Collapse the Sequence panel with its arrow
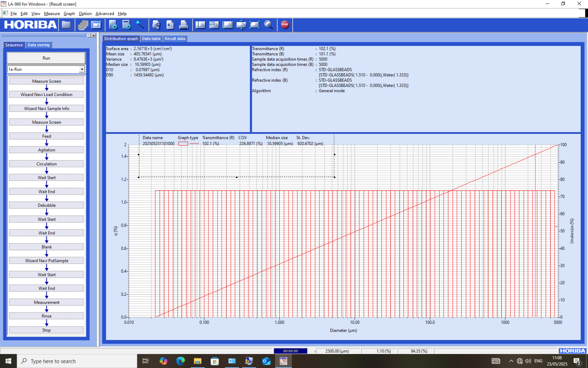This screenshot has height=368, width=588. 89,35
